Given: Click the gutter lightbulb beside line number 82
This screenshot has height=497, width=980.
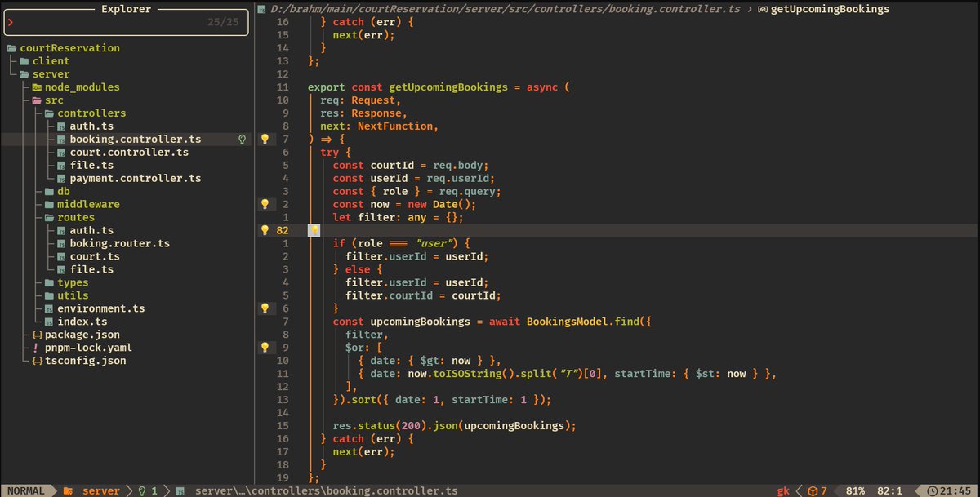Looking at the screenshot, I should point(265,231).
